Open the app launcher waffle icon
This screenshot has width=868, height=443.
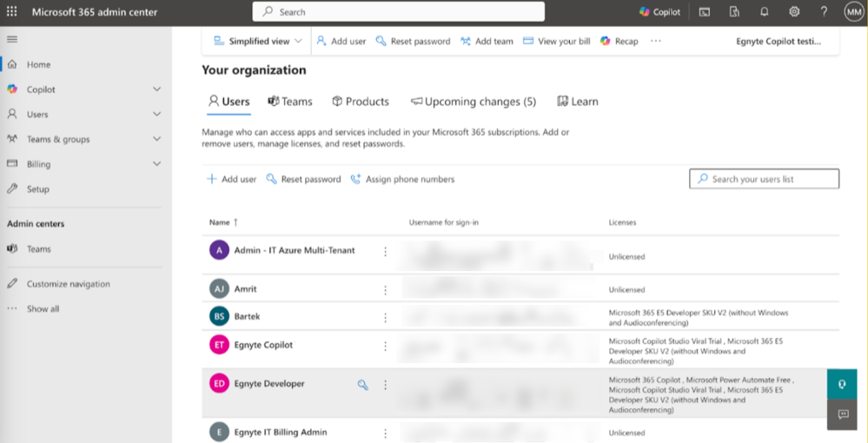tap(11, 11)
